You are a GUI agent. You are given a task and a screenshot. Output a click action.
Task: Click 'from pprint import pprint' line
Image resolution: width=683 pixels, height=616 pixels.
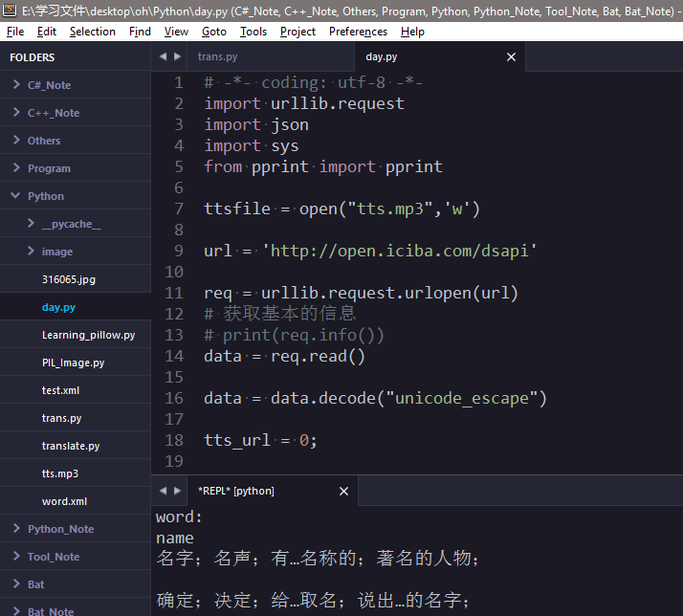322,166
